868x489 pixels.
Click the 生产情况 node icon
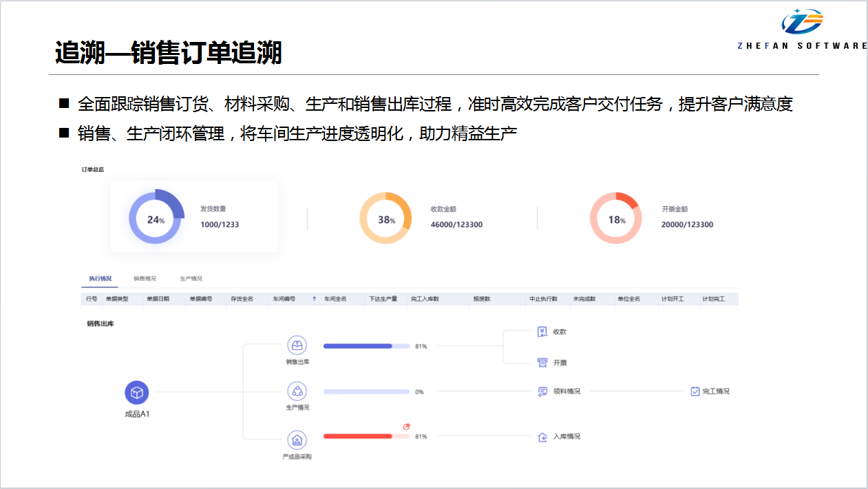click(x=297, y=391)
